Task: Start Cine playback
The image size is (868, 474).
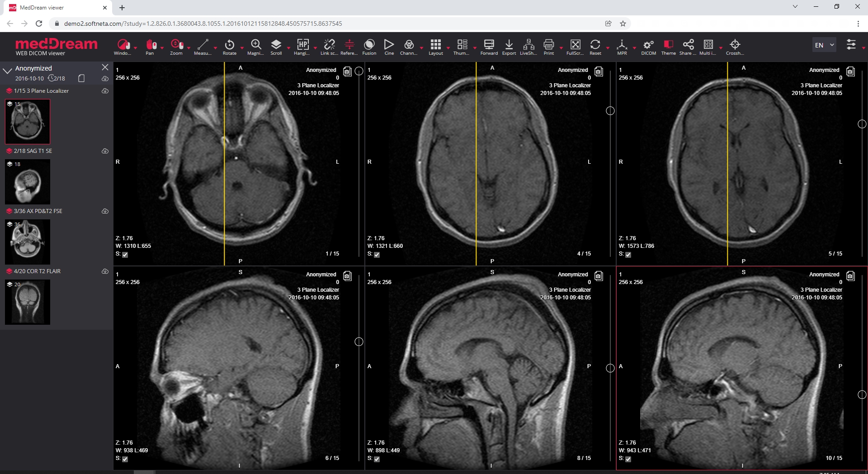Action: (389, 44)
